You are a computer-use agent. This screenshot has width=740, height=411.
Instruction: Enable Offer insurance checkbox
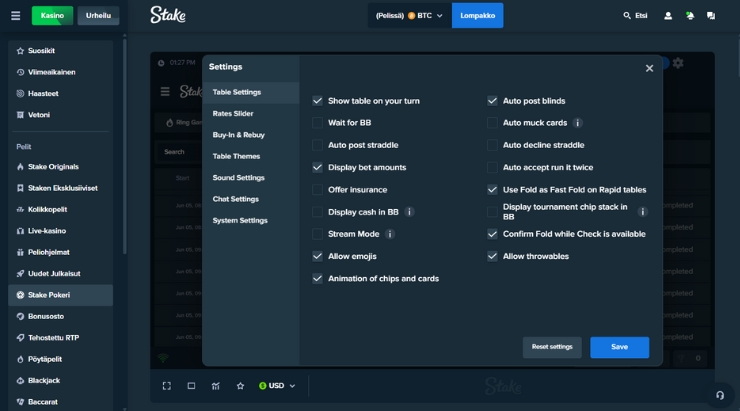pyautogui.click(x=318, y=190)
